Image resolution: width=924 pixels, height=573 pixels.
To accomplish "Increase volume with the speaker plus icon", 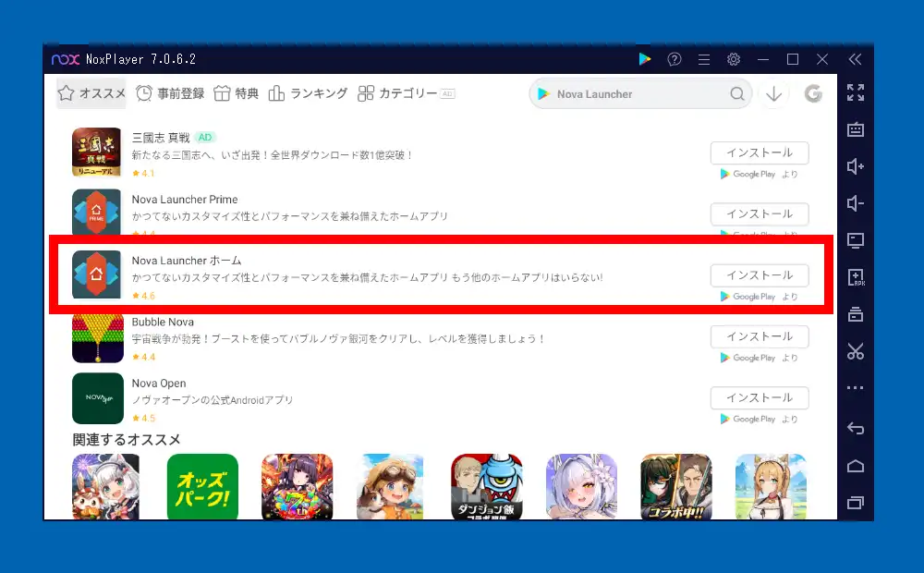I will point(856,167).
